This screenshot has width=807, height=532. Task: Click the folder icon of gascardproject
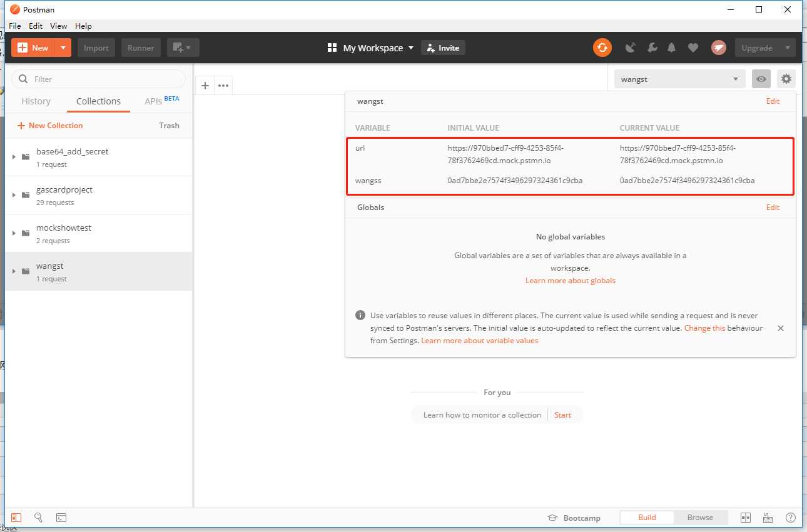point(26,195)
